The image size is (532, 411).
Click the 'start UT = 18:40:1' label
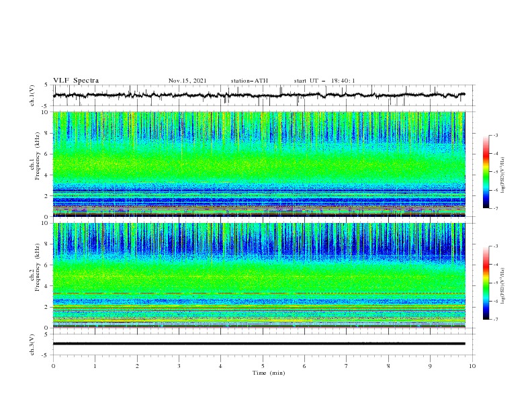tap(324, 81)
